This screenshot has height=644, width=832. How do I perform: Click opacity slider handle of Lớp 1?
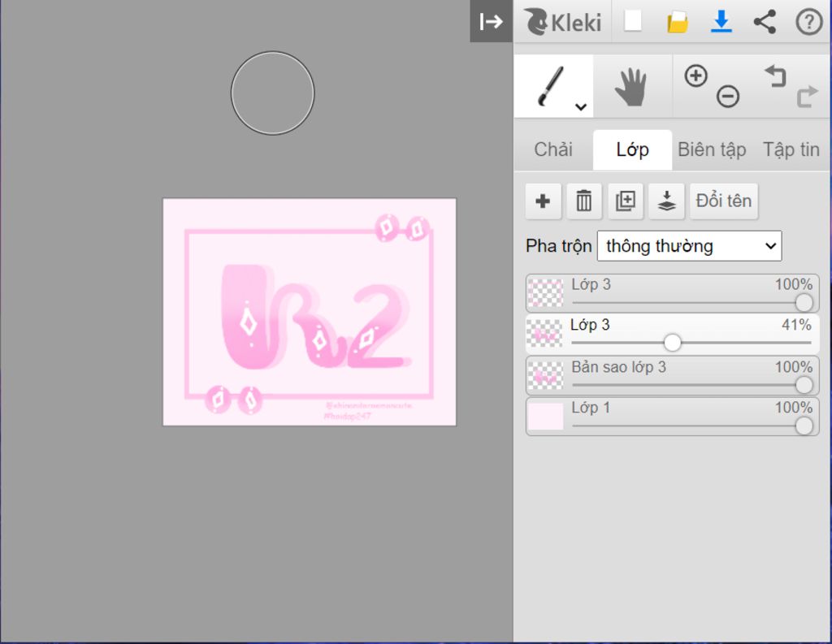(804, 426)
